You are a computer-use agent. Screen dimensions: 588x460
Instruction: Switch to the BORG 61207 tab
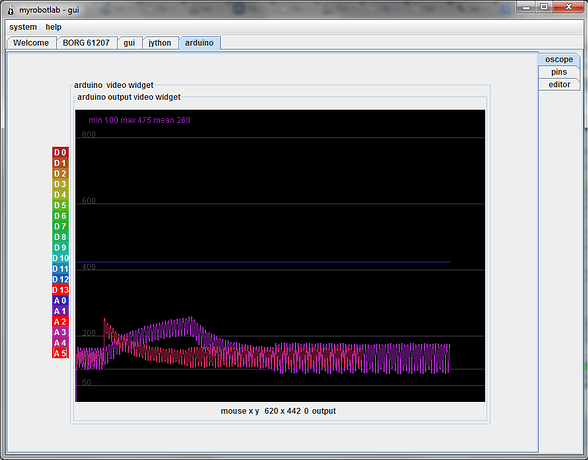pyautogui.click(x=86, y=43)
